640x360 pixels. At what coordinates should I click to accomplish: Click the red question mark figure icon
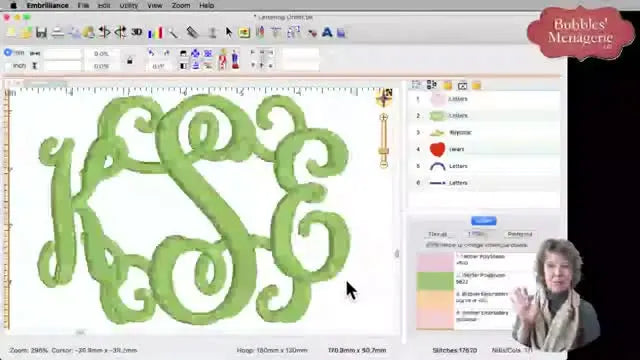click(222, 59)
